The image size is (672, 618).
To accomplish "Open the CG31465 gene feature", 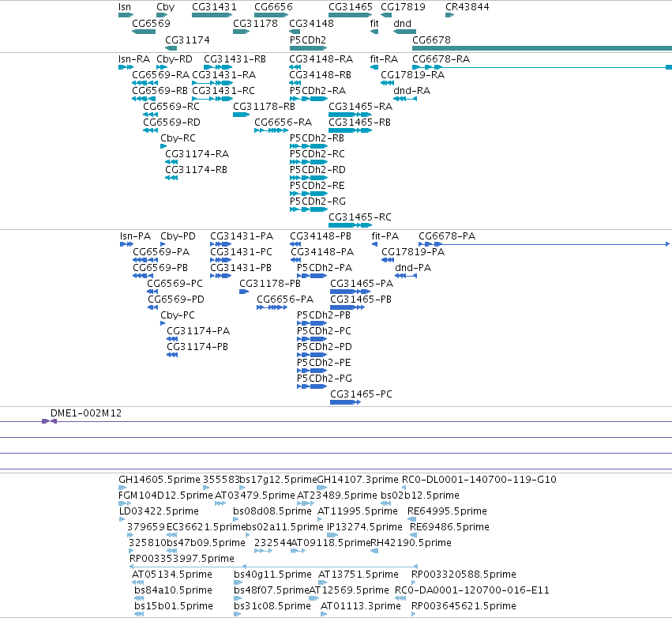I will [x=350, y=15].
